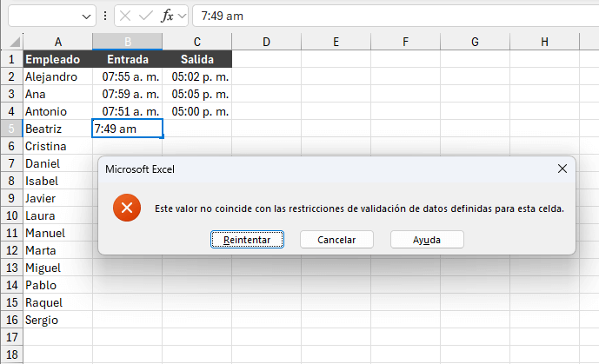Viewport: 599px width, 364px height.
Task: Click the Select All corner triangle
Action: [15, 42]
